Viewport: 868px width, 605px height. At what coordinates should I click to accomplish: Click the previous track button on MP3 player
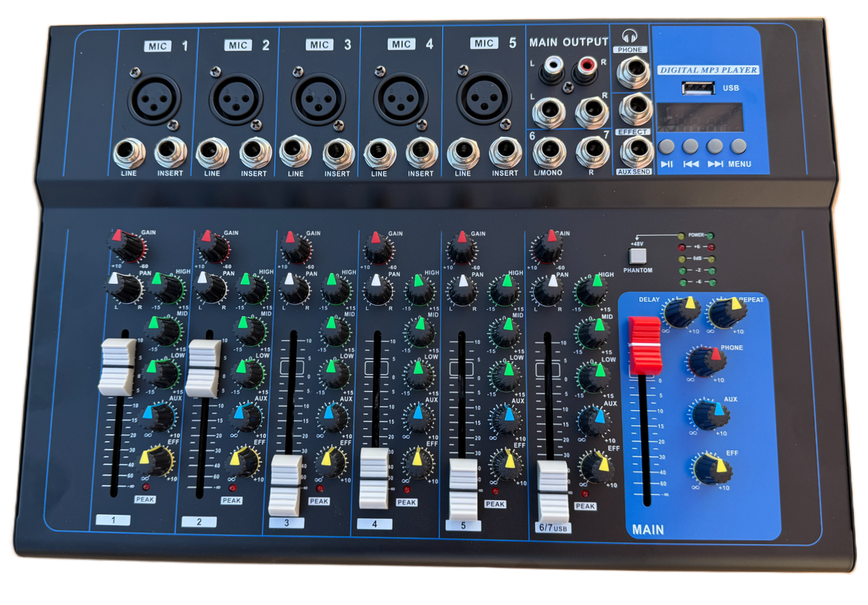click(x=690, y=146)
